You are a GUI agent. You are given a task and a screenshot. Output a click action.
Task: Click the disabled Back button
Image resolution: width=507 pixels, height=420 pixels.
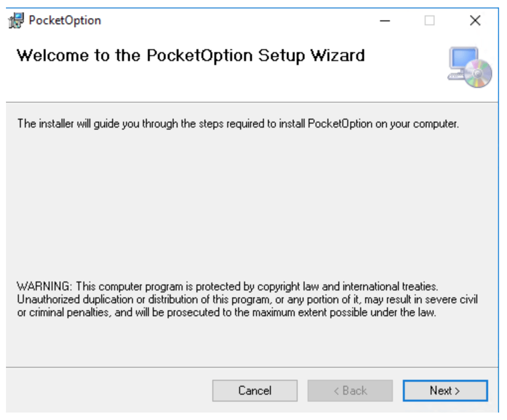[350, 390]
